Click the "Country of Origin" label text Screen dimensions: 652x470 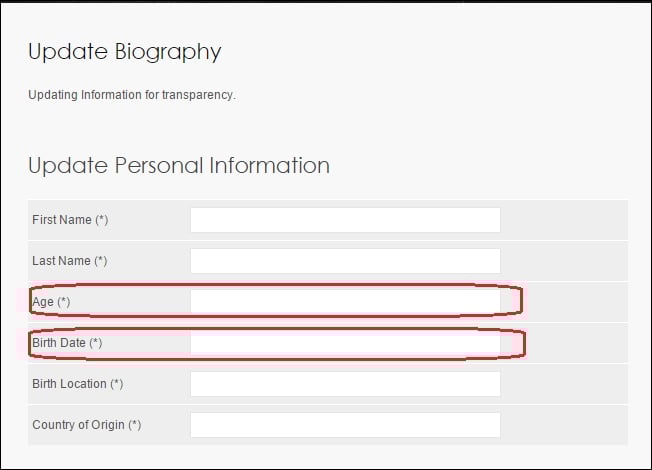(x=78, y=425)
